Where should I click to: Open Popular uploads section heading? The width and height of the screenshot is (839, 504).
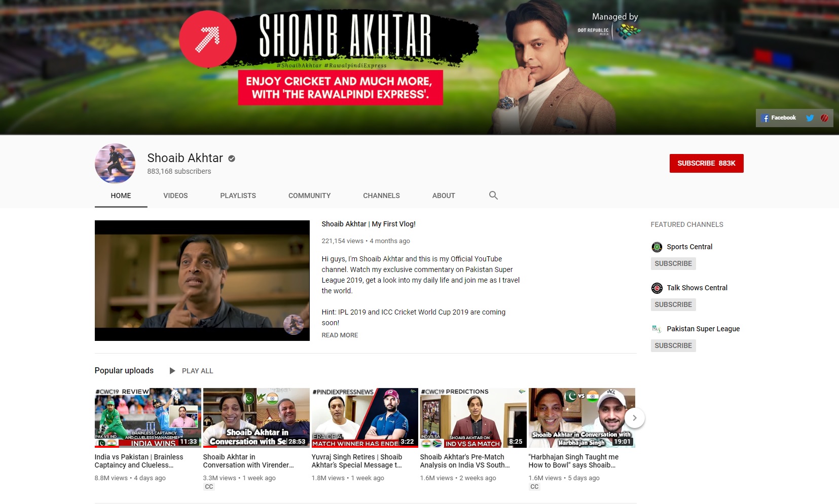(124, 371)
